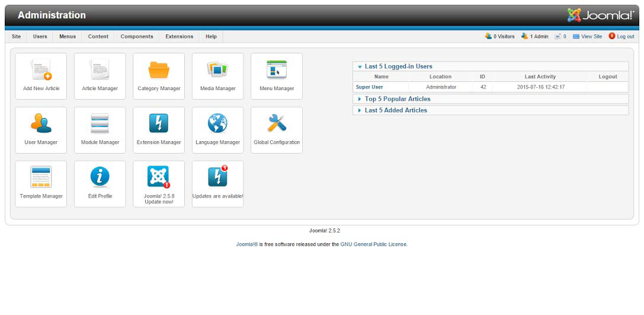Click the Updates are available icon
Image resolution: width=644 pixels, height=315 pixels.
[217, 176]
